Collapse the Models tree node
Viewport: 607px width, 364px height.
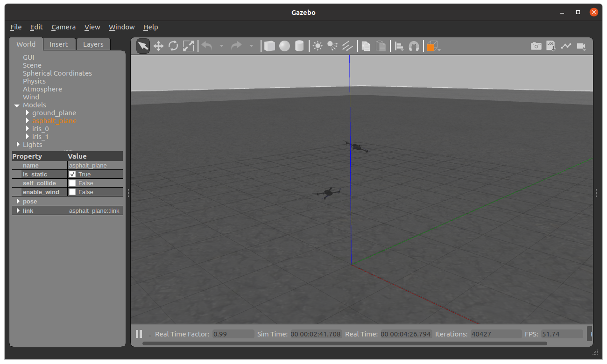(x=17, y=105)
